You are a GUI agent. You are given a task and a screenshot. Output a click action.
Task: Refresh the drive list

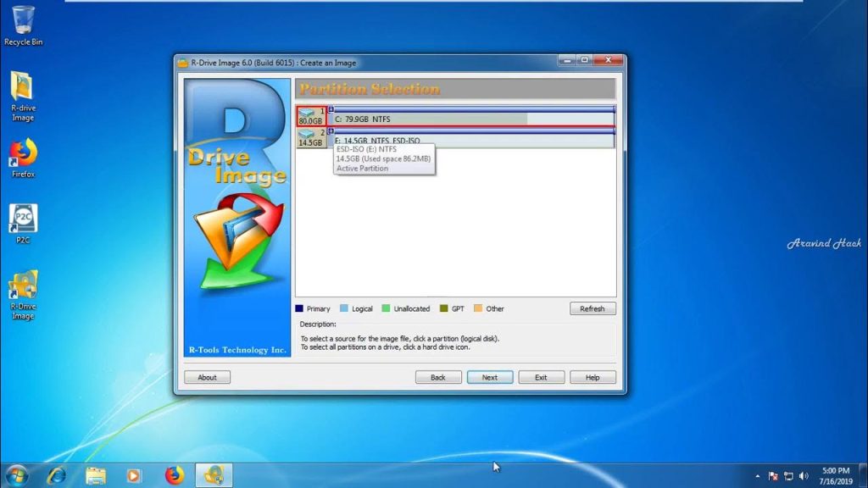click(x=592, y=308)
